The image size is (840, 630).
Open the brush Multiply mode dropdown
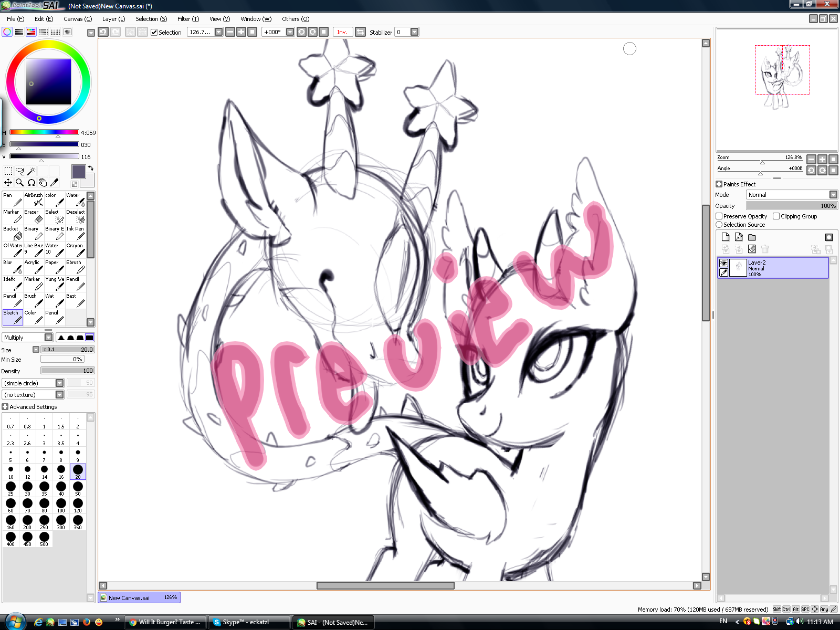tap(48, 338)
